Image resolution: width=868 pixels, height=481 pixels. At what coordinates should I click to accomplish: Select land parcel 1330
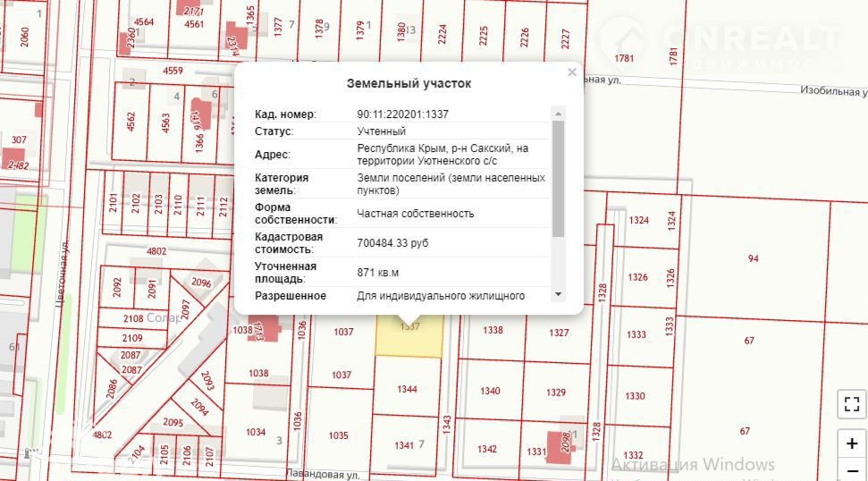[635, 396]
